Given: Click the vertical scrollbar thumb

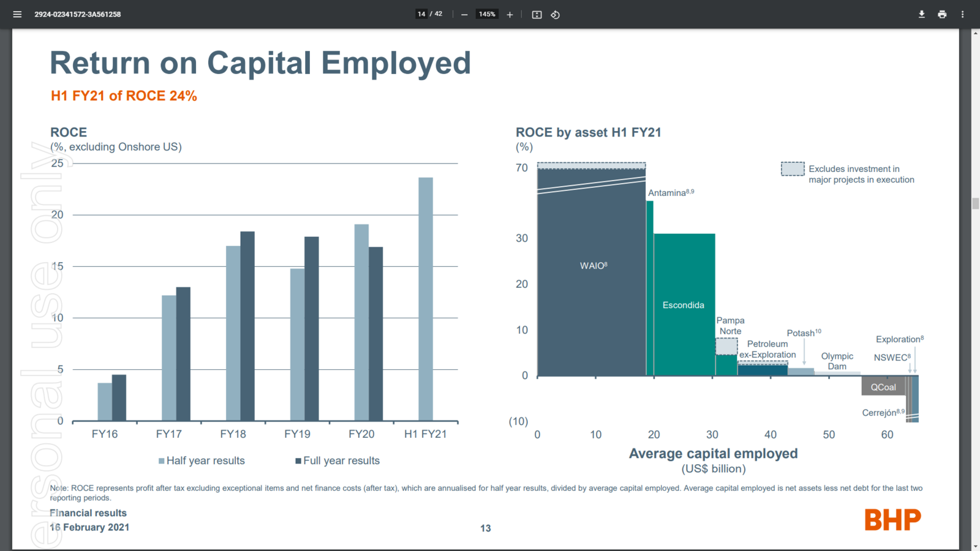Looking at the screenshot, I should (x=975, y=203).
